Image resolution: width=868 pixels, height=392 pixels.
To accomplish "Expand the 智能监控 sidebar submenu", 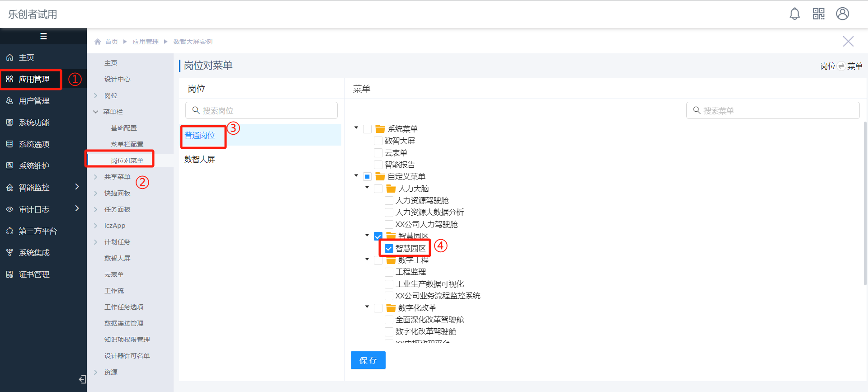I will click(77, 187).
